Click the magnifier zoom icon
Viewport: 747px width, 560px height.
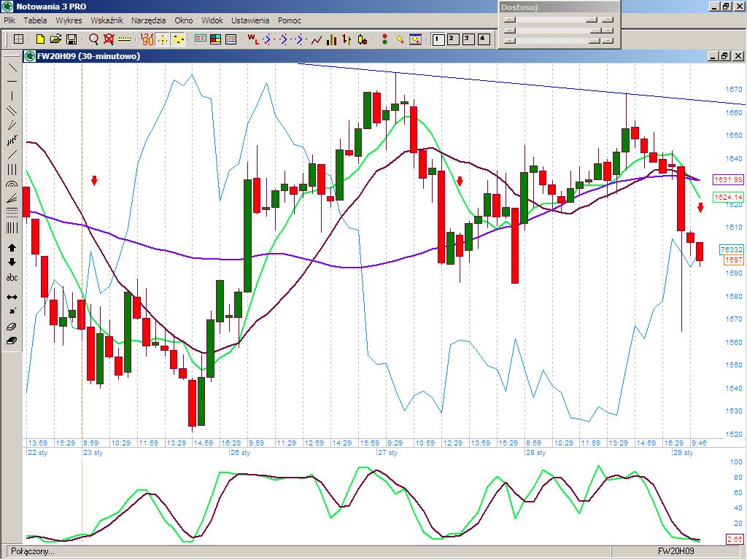[93, 39]
